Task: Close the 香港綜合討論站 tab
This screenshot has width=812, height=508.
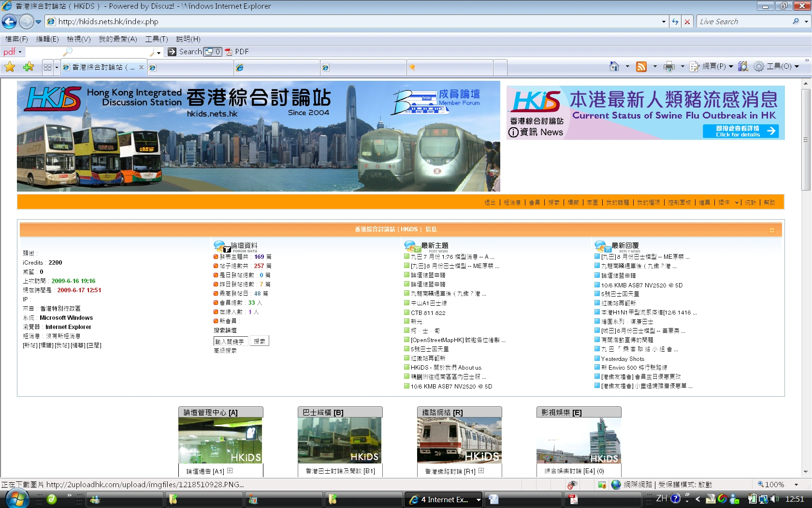Action: [x=141, y=67]
